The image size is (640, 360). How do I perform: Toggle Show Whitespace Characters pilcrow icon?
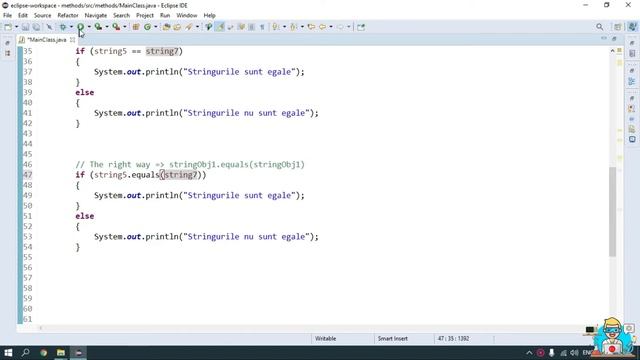[x=262, y=27]
